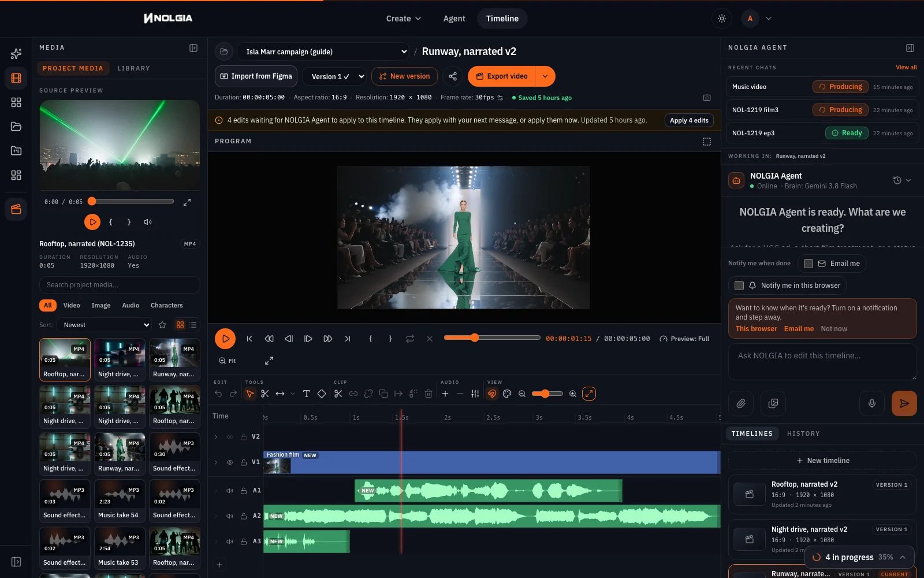This screenshot has height=578, width=924.
Task: Switch to the Library tab
Action: (x=134, y=68)
